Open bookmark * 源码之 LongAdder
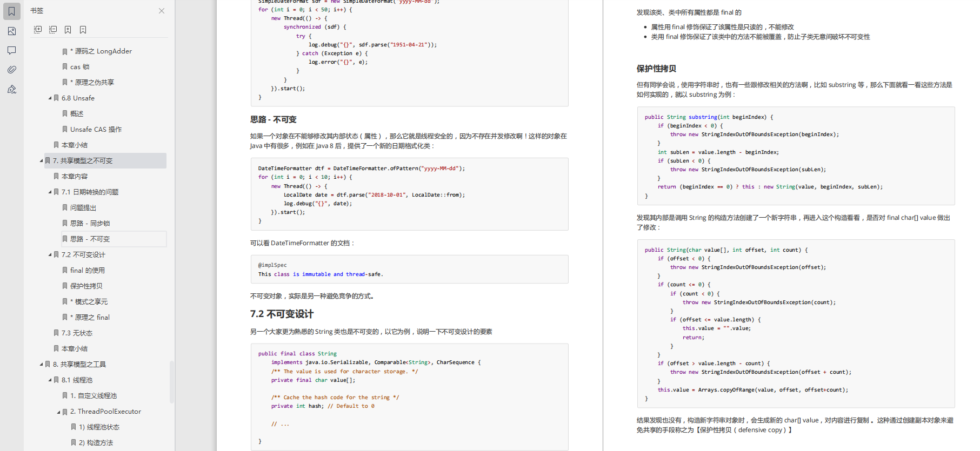Screen dimensions: 980x451 [x=101, y=51]
